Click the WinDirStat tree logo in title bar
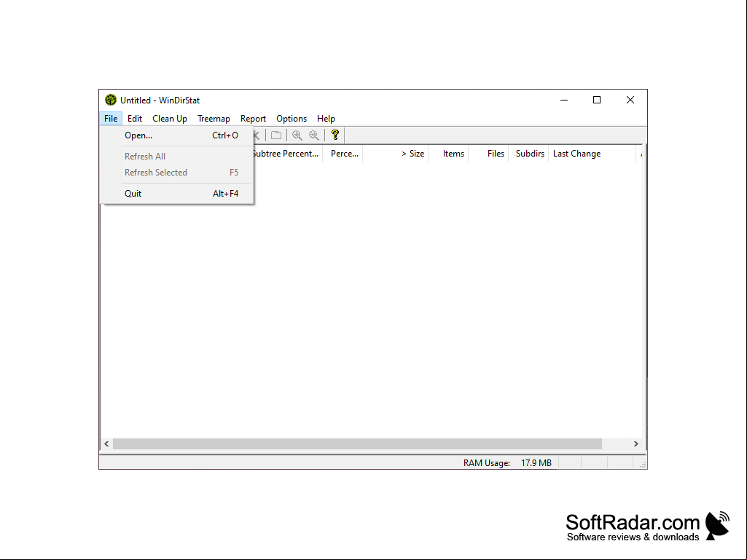Image resolution: width=747 pixels, height=560 pixels. (111, 100)
